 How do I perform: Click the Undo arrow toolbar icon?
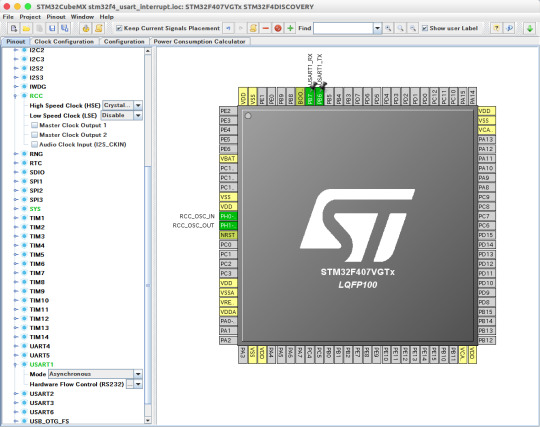click(x=228, y=28)
